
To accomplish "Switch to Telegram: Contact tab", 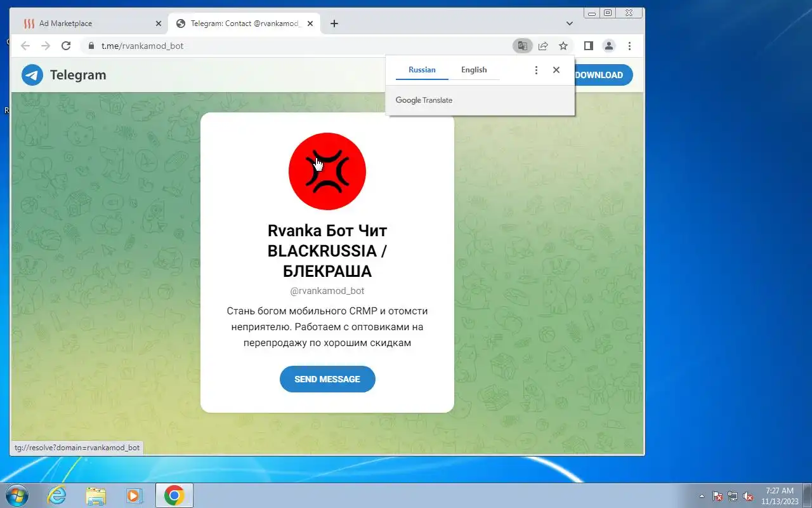I will pos(244,23).
